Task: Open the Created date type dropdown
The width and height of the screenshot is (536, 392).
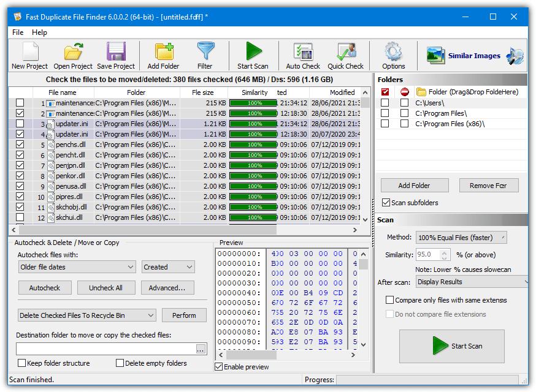Action: 168,267
